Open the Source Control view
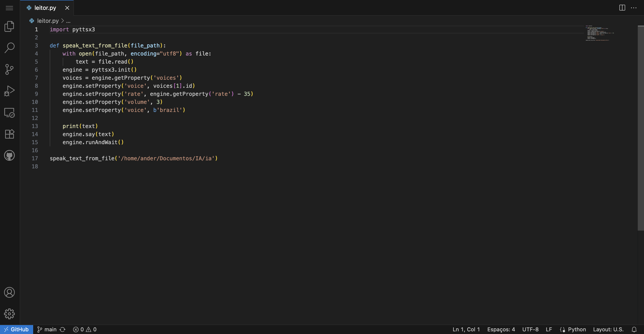Image resolution: width=644 pixels, height=334 pixels. (9, 69)
